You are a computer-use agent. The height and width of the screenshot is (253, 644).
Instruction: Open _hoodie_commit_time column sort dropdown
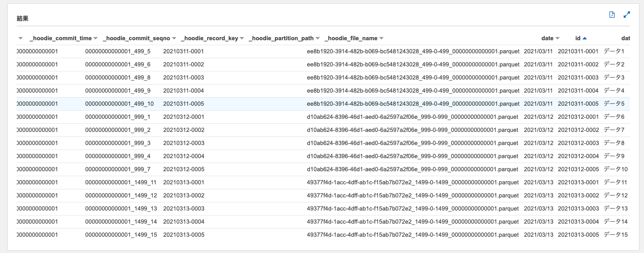95,38
